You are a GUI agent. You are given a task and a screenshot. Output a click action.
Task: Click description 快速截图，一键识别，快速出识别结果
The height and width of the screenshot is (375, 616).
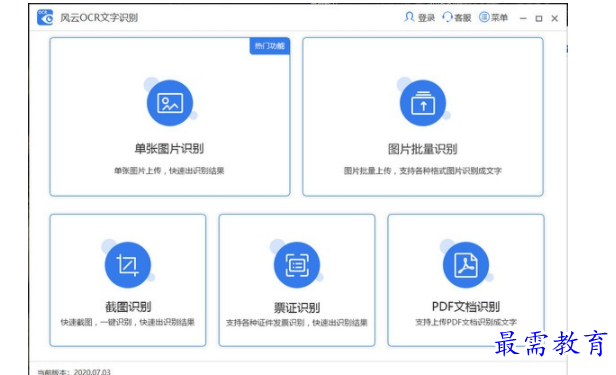[128, 322]
